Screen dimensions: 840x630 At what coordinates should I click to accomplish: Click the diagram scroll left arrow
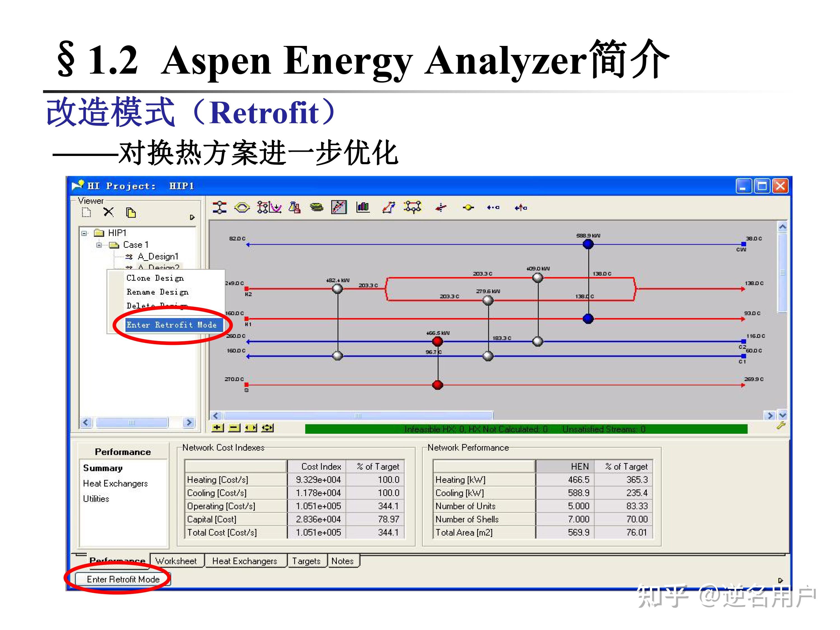point(216,416)
